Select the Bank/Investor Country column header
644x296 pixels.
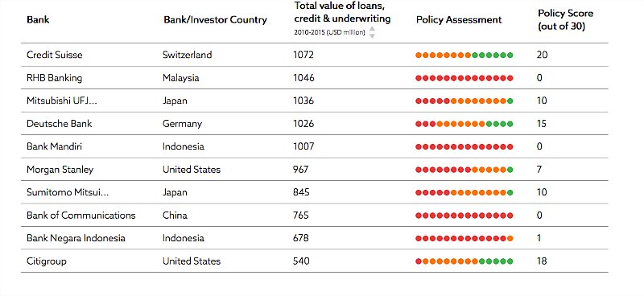tap(215, 19)
